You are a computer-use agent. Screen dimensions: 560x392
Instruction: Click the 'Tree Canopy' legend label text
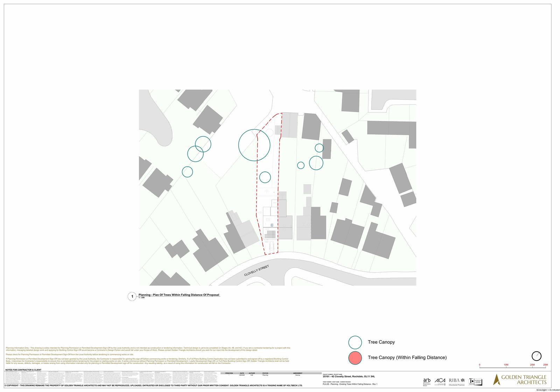tap(381, 342)
